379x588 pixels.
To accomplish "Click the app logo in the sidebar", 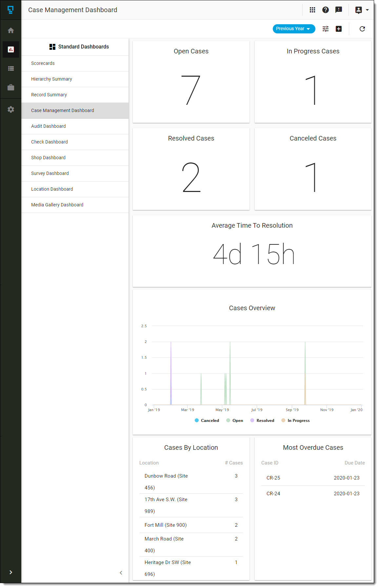I will [10, 10].
